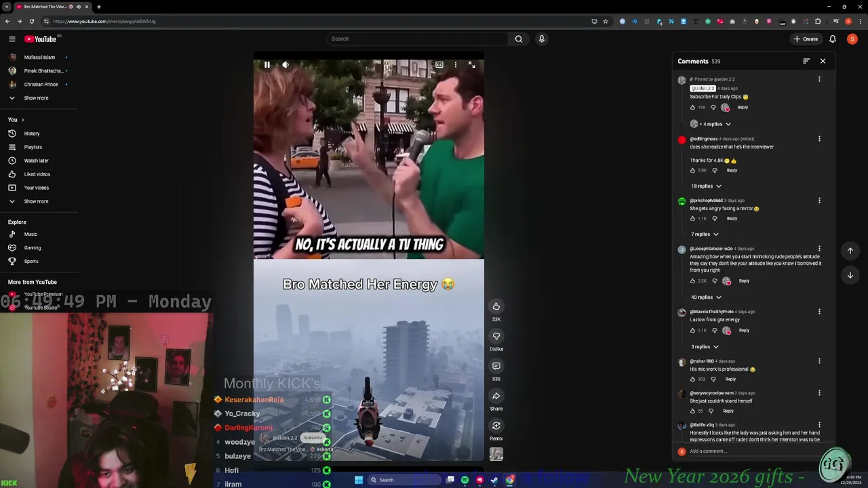Viewport: 868px width, 488px height.
Task: Expand the 40 replies thread
Action: [x=706, y=298]
